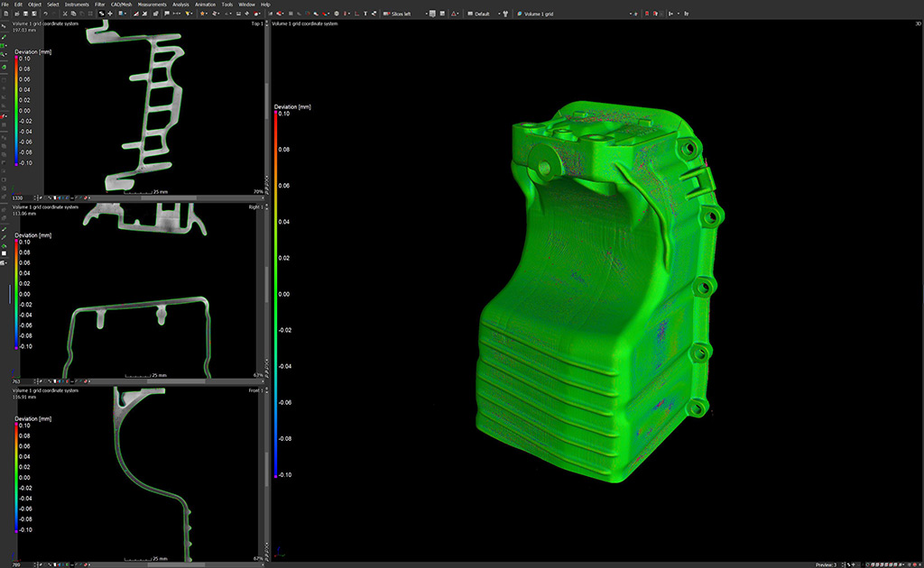The width and height of the screenshot is (924, 568).
Task: Click the magnifier zoom tool in left sidebar
Action: coord(5,55)
